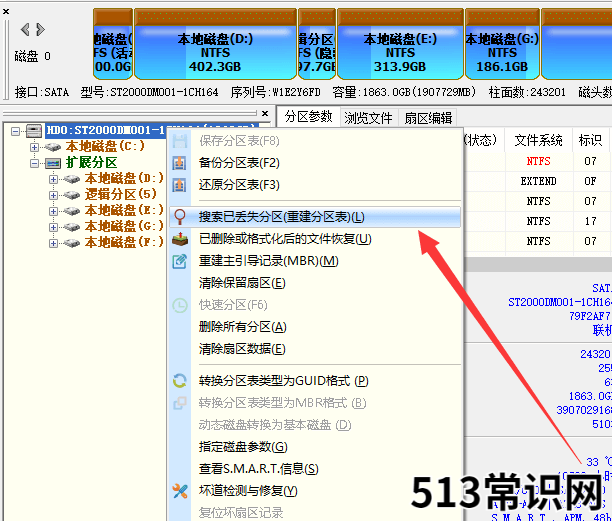Select the G: 186.1GB partition block
The height and width of the screenshot is (523, 612).
(502, 44)
